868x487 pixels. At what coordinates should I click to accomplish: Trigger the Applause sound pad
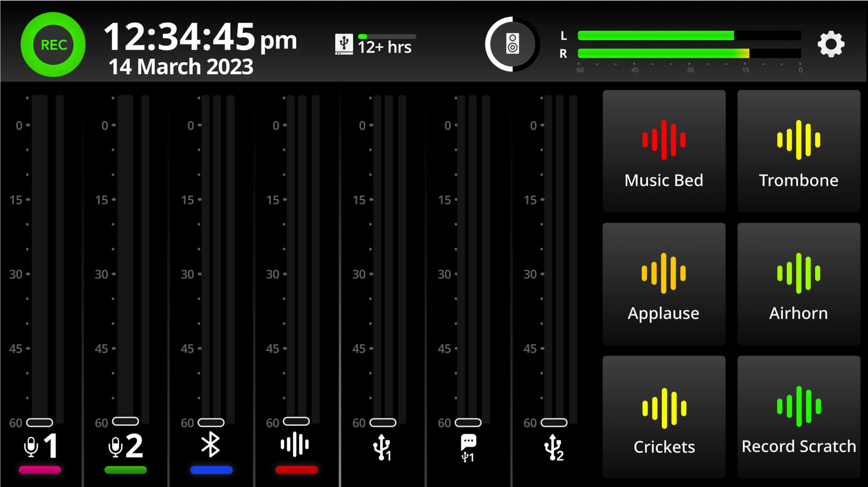[664, 284]
